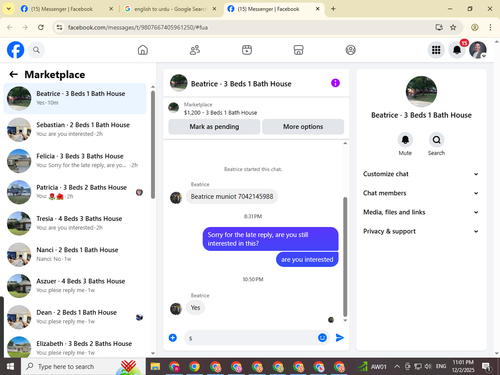Image resolution: width=500 pixels, height=375 pixels.
Task: Open File Explorer from the taskbar
Action: point(155,367)
